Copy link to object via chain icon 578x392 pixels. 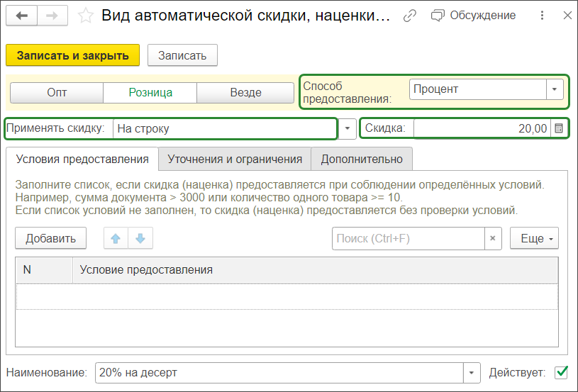409,16
